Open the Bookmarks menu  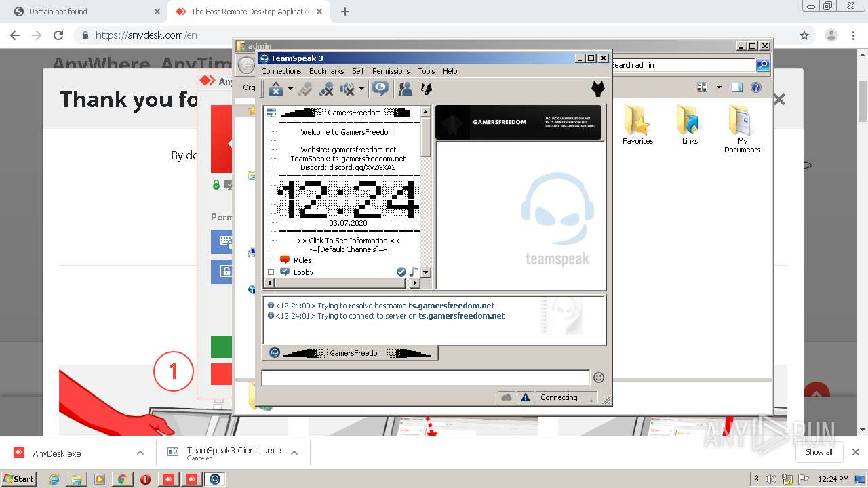point(326,71)
